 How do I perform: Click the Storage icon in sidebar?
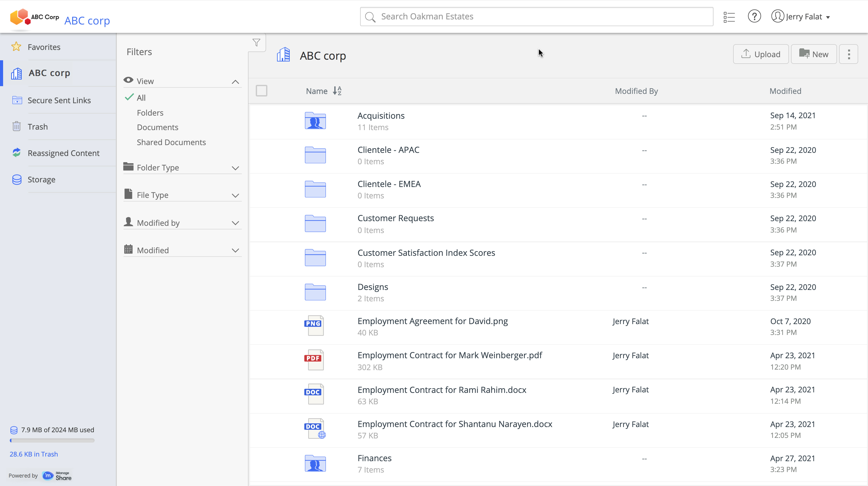16,179
